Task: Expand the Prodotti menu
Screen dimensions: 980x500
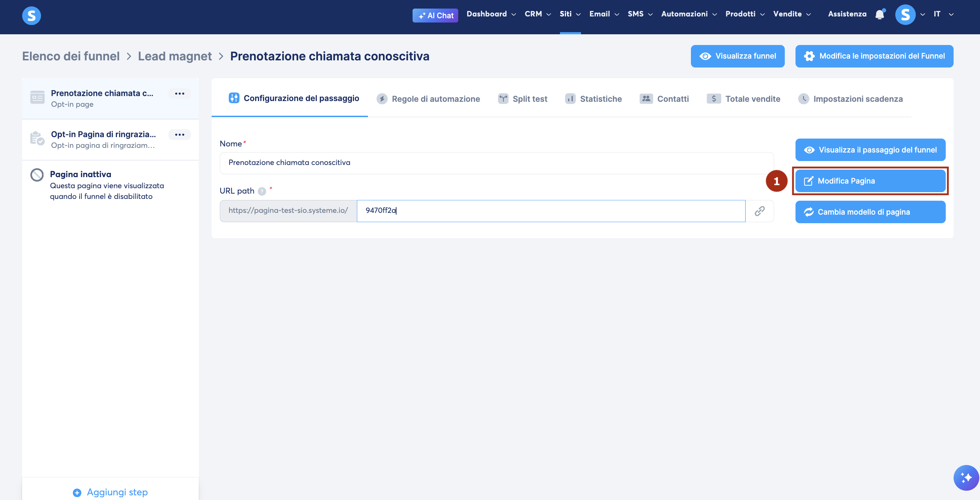Action: [x=745, y=14]
